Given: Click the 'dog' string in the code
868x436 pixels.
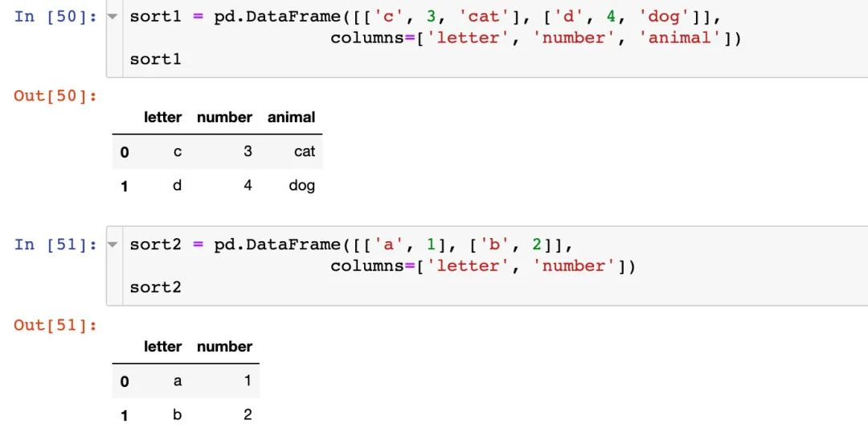Looking at the screenshot, I should (x=663, y=17).
